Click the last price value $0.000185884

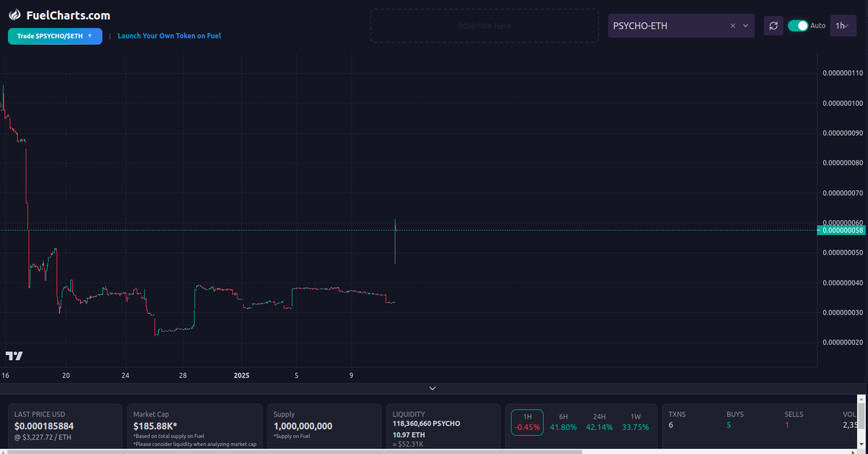44,426
